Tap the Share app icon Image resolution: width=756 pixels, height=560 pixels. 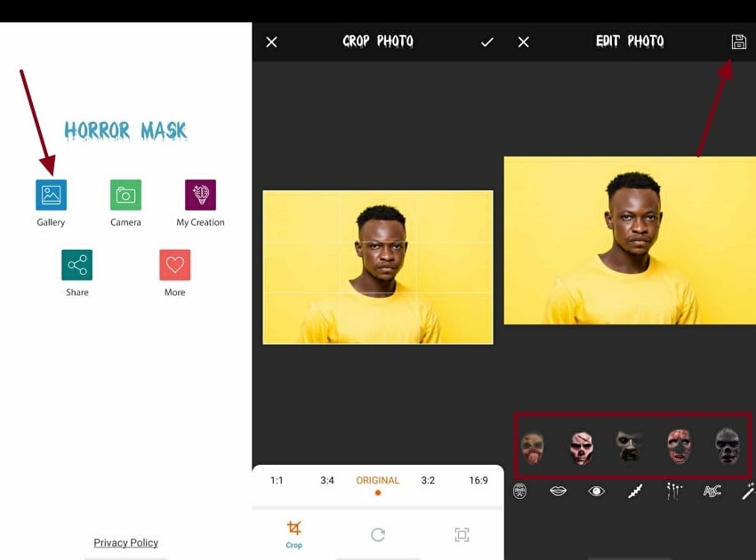(77, 265)
